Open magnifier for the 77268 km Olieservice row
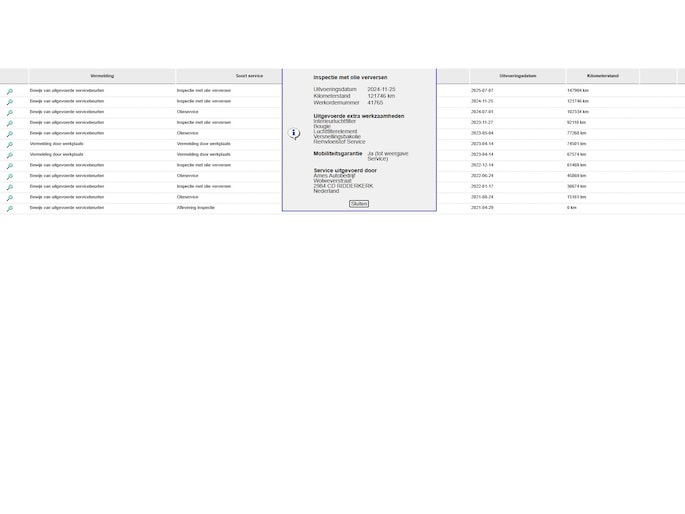Image resolution: width=685 pixels, height=514 pixels. [10, 134]
